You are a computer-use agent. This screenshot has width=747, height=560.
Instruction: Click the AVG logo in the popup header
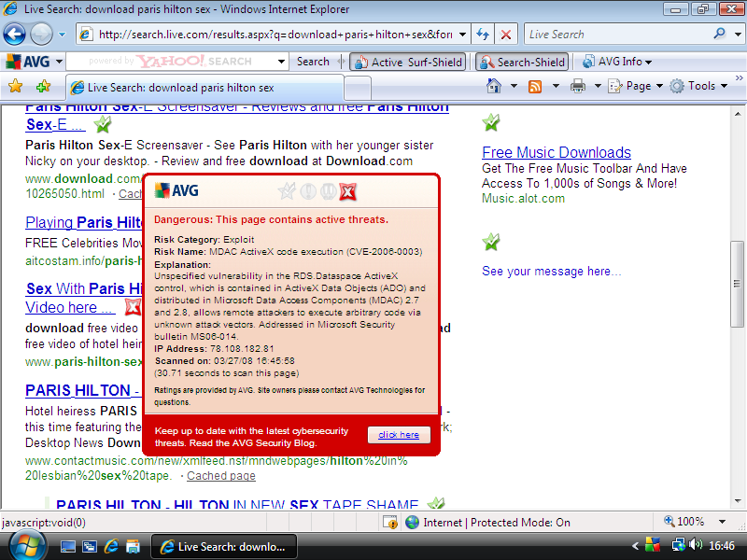coord(176,191)
